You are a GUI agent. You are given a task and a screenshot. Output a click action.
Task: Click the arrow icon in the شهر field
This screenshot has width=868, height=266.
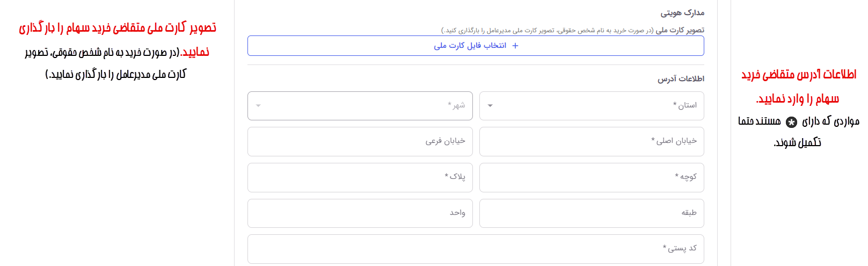click(258, 105)
